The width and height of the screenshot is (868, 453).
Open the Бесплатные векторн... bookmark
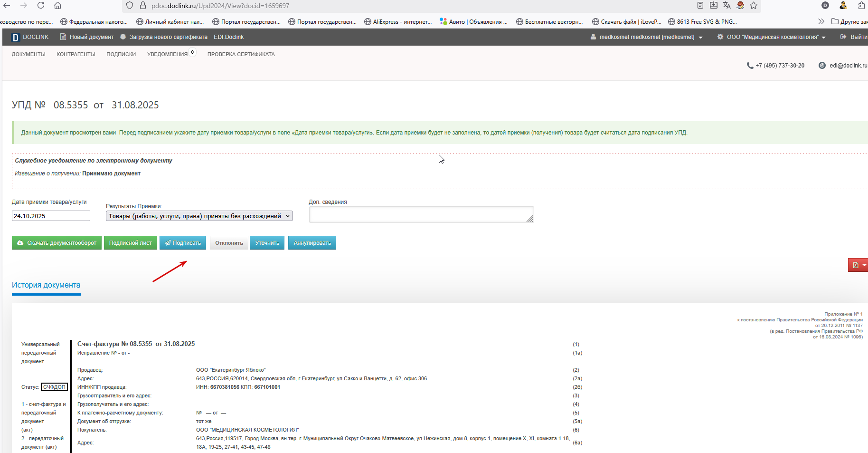pyautogui.click(x=549, y=21)
